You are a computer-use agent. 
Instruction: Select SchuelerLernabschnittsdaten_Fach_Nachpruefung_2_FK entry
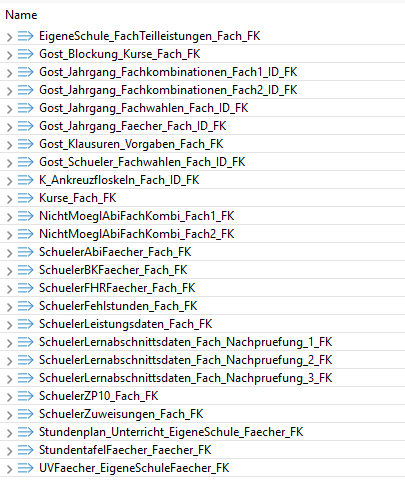pyautogui.click(x=202, y=360)
